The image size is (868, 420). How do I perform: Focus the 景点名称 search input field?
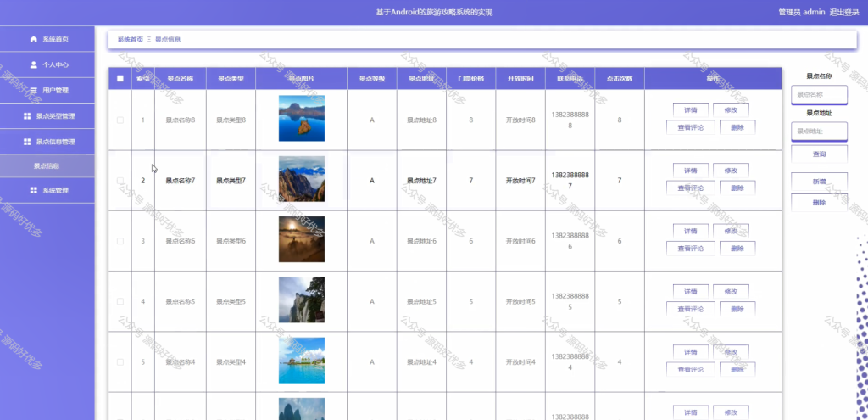[820, 95]
